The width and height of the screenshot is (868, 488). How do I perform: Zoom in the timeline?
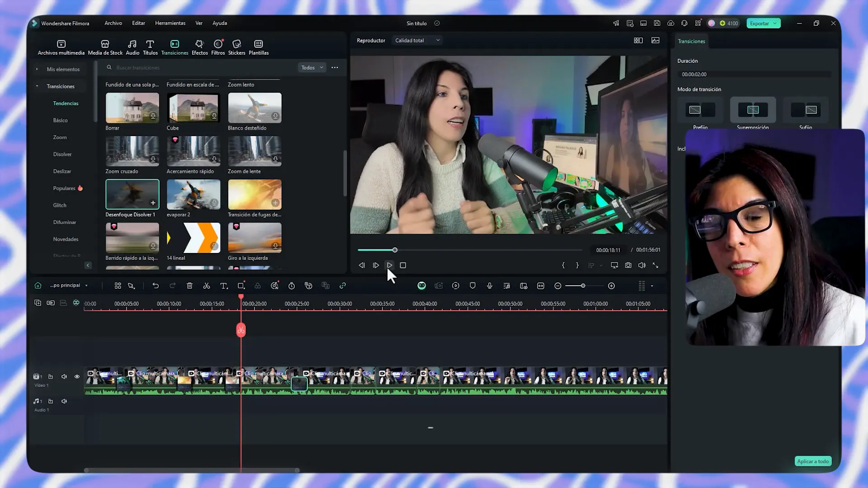click(x=611, y=286)
